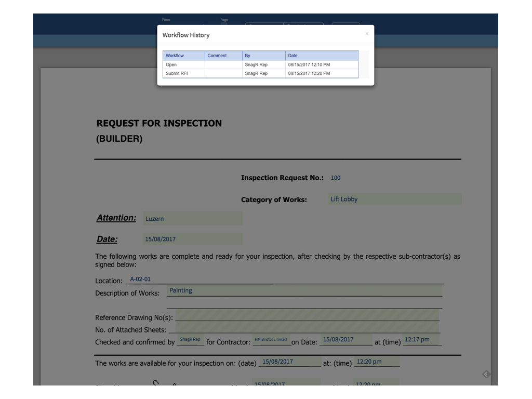Click the 12:17 pm time field

click(422, 340)
